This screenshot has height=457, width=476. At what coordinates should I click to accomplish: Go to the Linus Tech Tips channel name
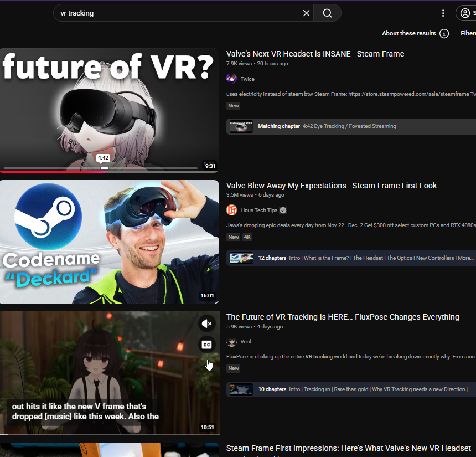tap(258, 210)
